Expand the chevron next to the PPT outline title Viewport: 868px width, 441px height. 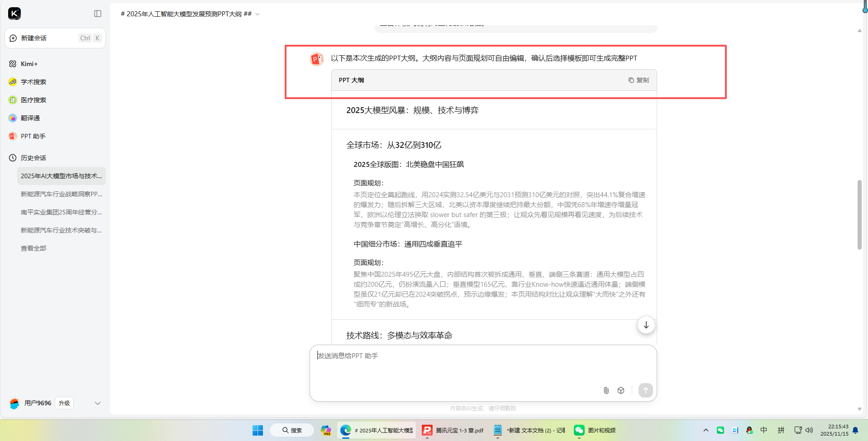(257, 14)
